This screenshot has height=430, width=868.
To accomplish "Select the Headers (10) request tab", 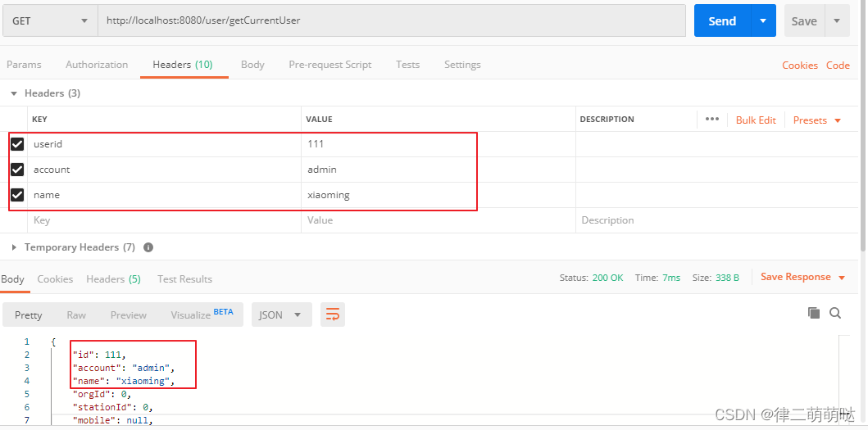I will [x=183, y=65].
